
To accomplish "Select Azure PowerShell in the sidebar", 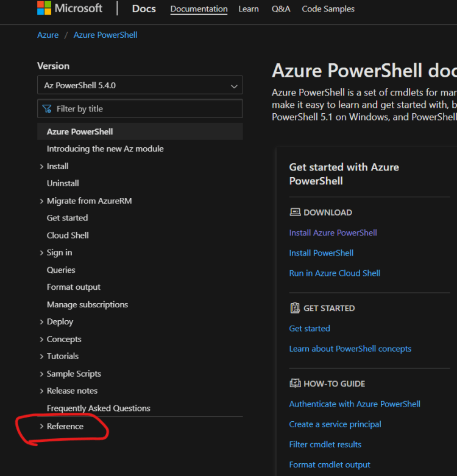I will coord(140,131).
